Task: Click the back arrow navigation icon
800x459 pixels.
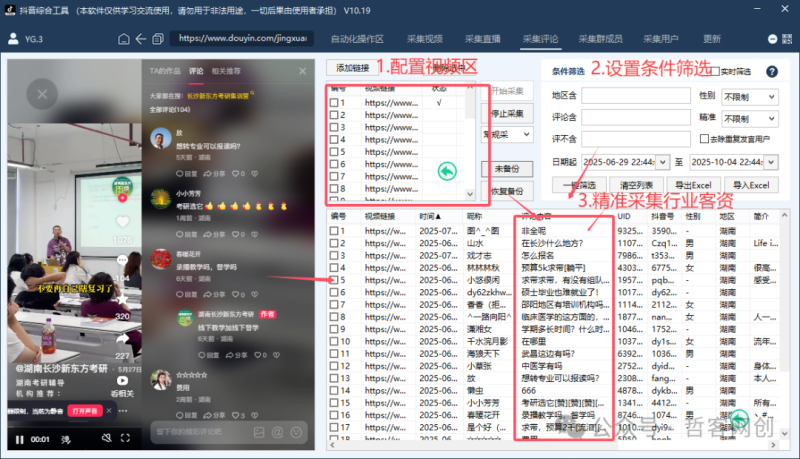Action: pyautogui.click(x=141, y=39)
